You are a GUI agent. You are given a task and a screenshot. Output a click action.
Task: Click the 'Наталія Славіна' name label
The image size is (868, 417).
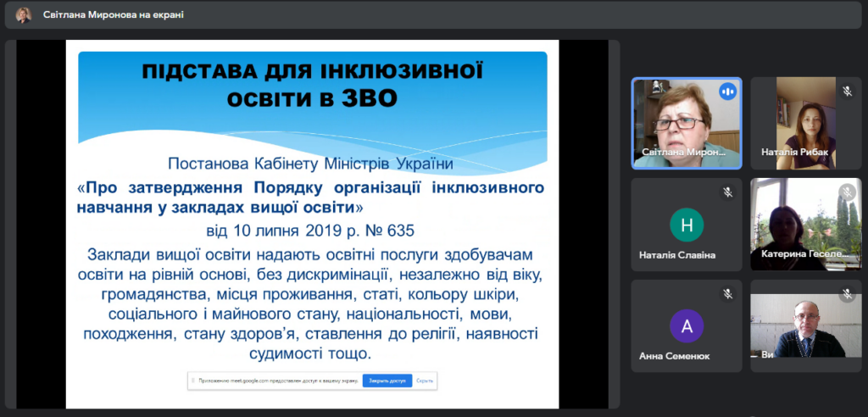(x=677, y=255)
